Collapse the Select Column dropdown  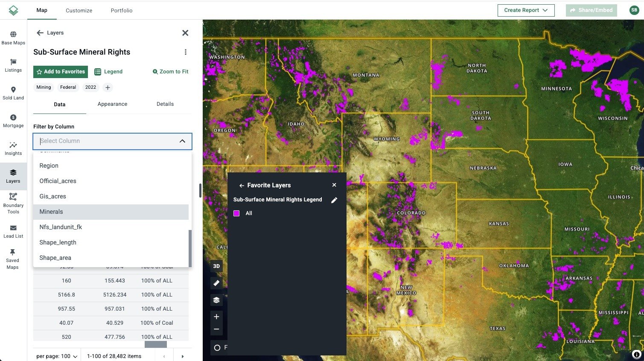(182, 141)
